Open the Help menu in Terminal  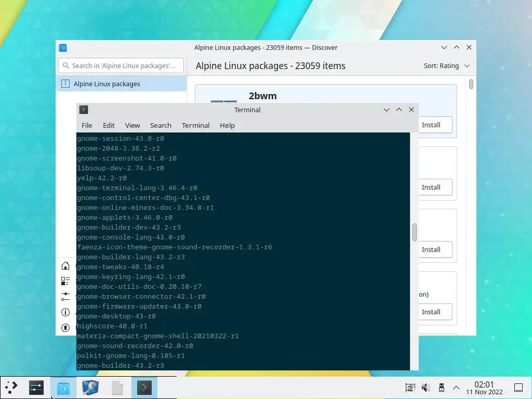tap(228, 125)
